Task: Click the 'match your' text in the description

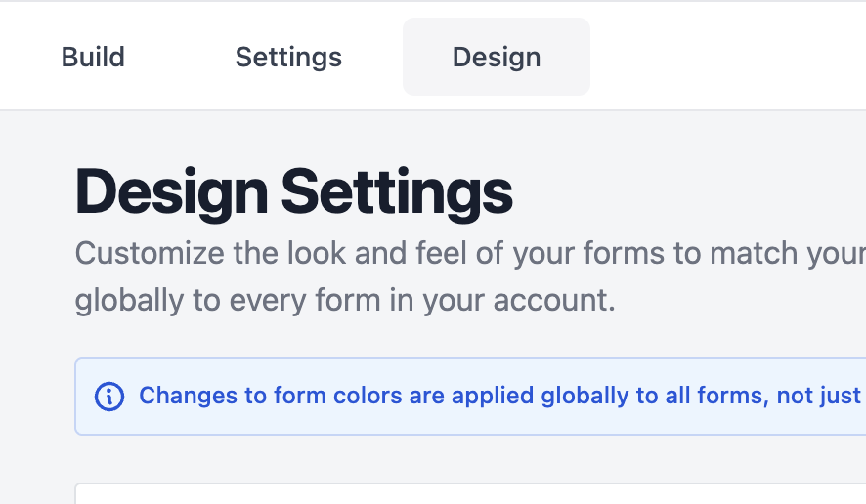Action: 788,253
